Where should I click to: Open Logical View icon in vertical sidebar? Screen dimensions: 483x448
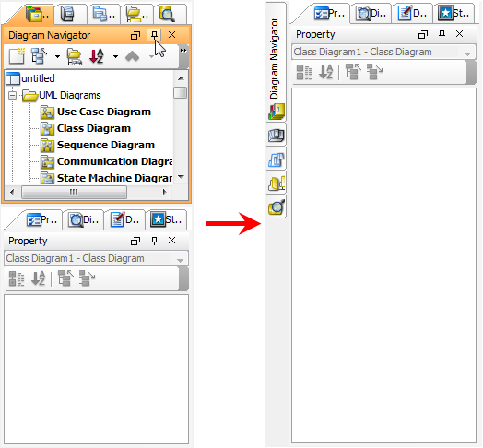pos(277,183)
